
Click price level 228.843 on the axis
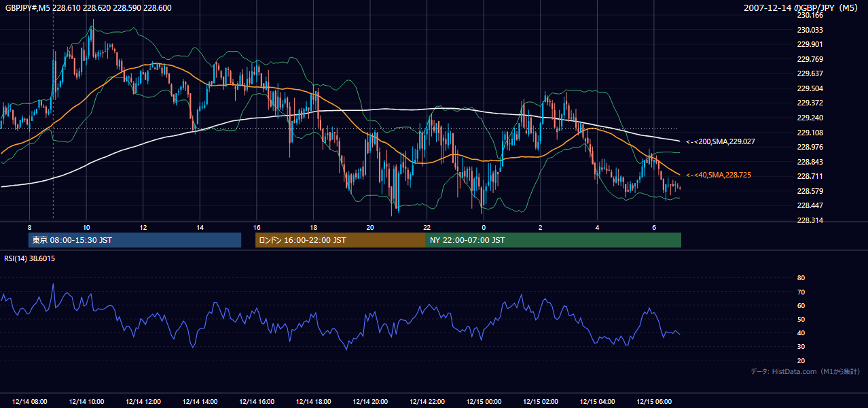click(x=810, y=162)
